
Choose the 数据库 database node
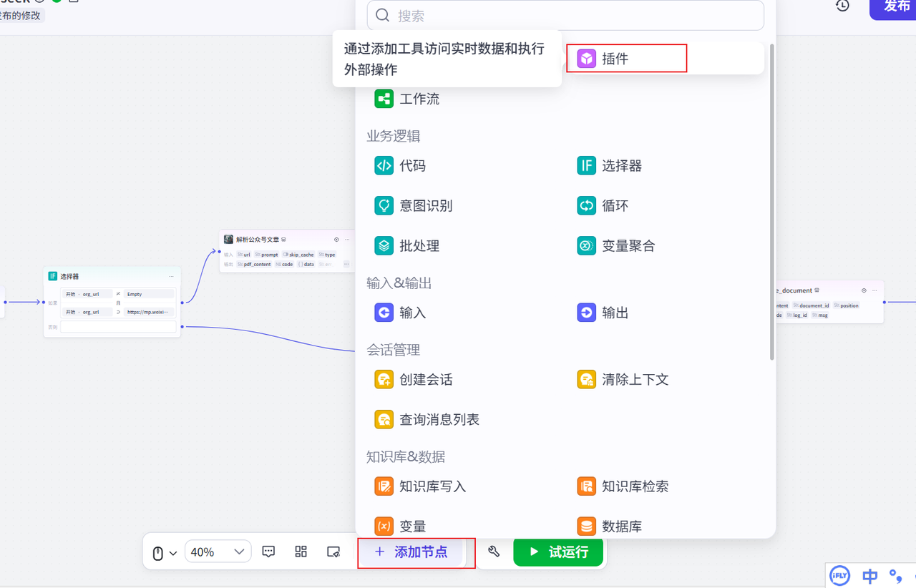pyautogui.click(x=610, y=526)
